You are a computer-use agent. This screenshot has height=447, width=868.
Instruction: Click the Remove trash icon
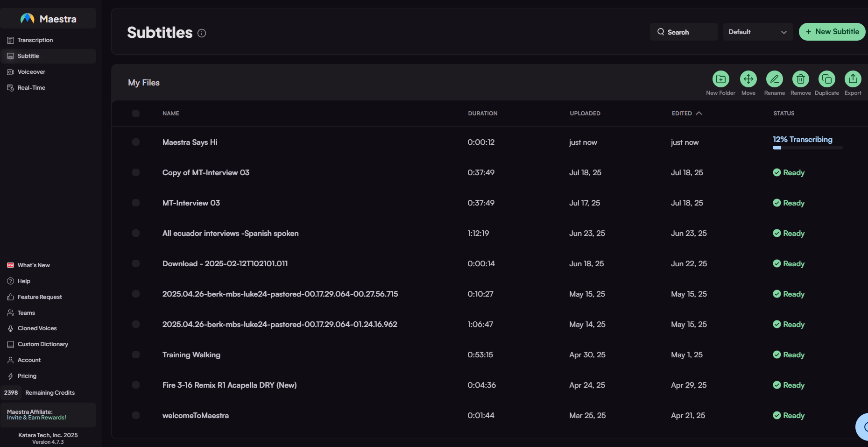click(800, 79)
